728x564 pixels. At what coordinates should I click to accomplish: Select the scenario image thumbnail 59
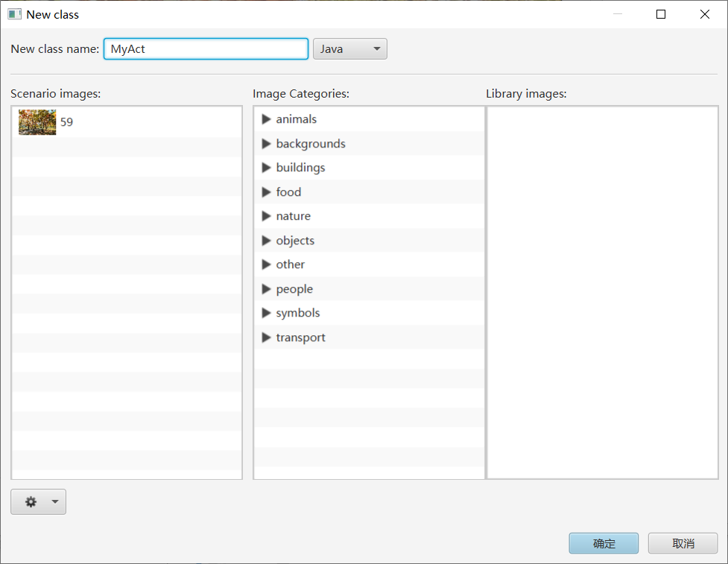coord(37,122)
